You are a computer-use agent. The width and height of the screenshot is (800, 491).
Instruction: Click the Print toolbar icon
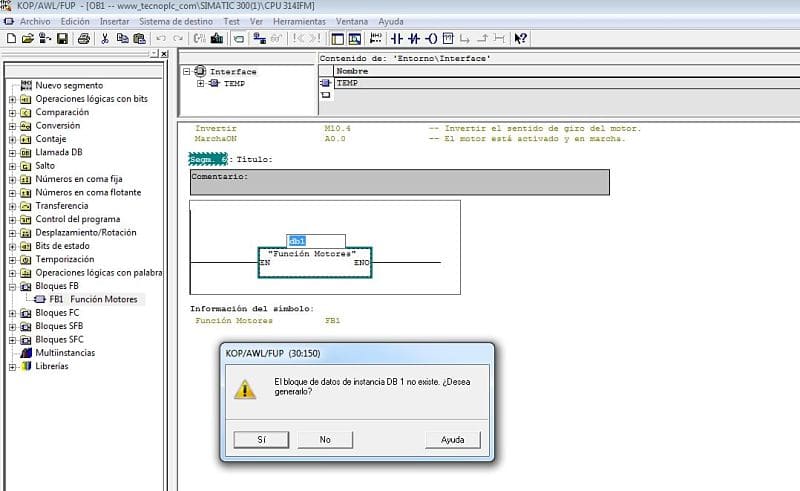84,38
